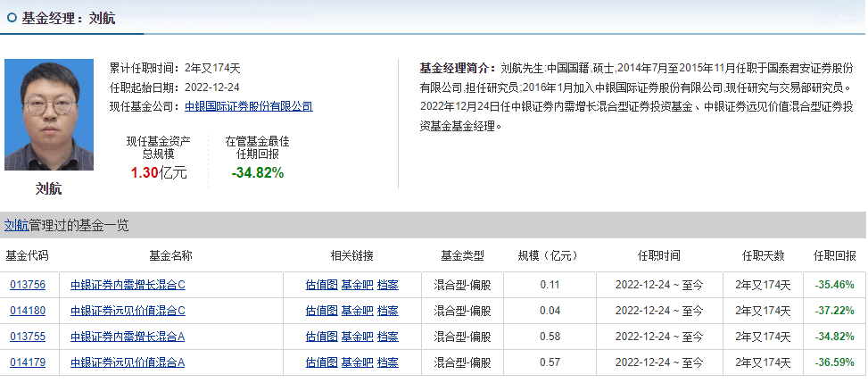Click 估值图 link for fund 013756
Screen dimensions: 868x383
pos(322,285)
